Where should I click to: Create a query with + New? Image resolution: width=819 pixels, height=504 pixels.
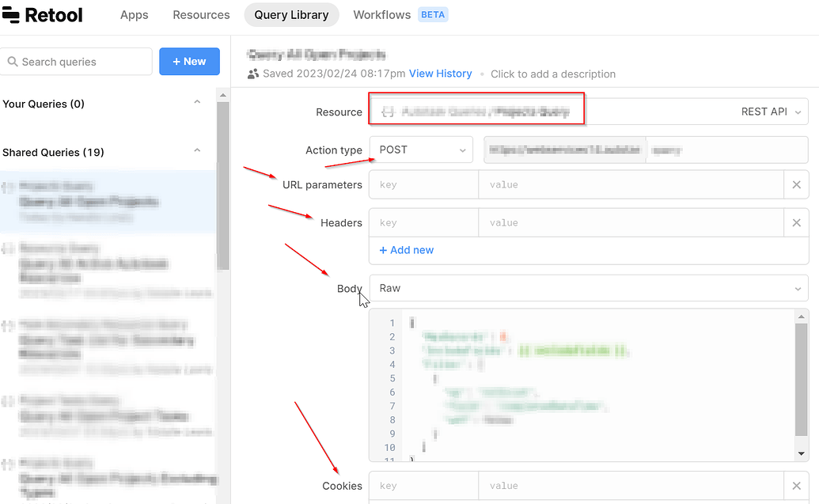click(x=189, y=62)
